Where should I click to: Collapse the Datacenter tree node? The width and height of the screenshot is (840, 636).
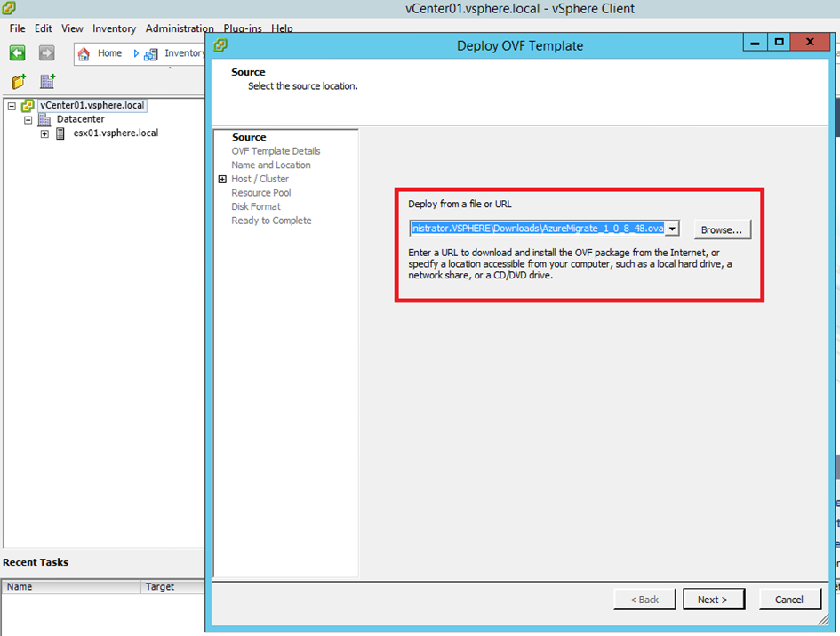28,120
